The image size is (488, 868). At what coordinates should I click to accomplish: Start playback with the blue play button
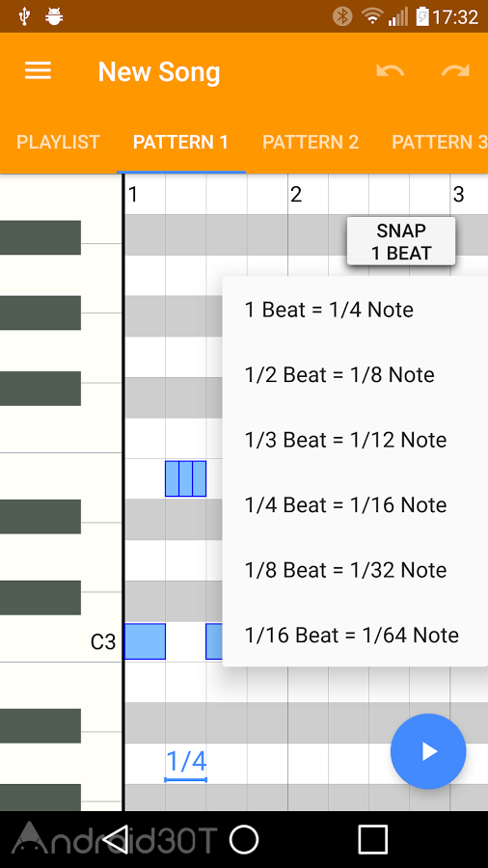click(428, 750)
